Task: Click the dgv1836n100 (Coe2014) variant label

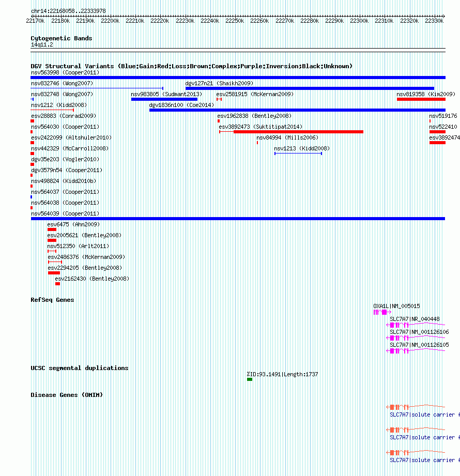Action: 181,105
